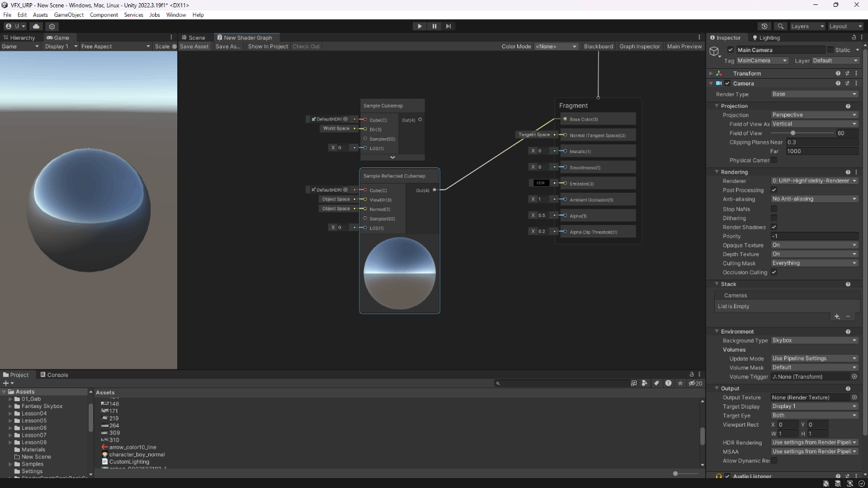Open Game view kebab options menu

(171, 37)
